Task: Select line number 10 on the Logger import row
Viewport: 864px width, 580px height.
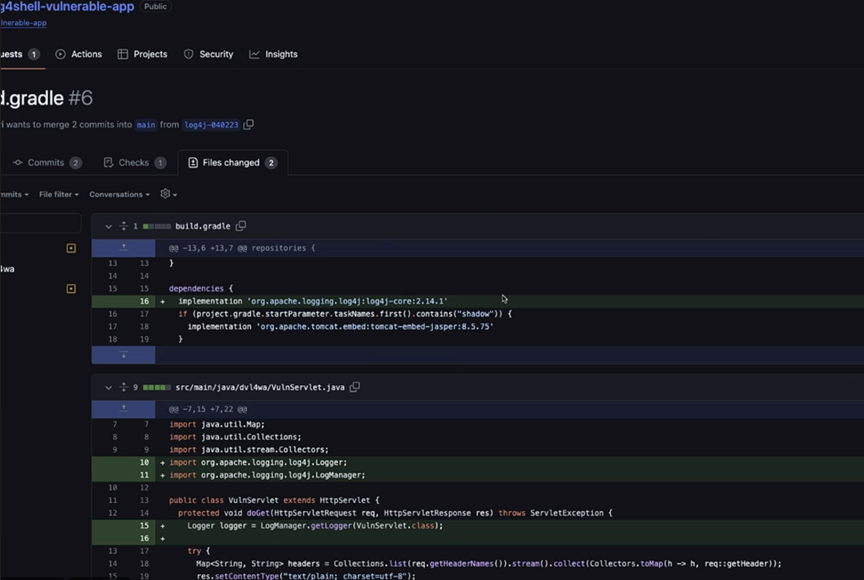Action: click(144, 463)
